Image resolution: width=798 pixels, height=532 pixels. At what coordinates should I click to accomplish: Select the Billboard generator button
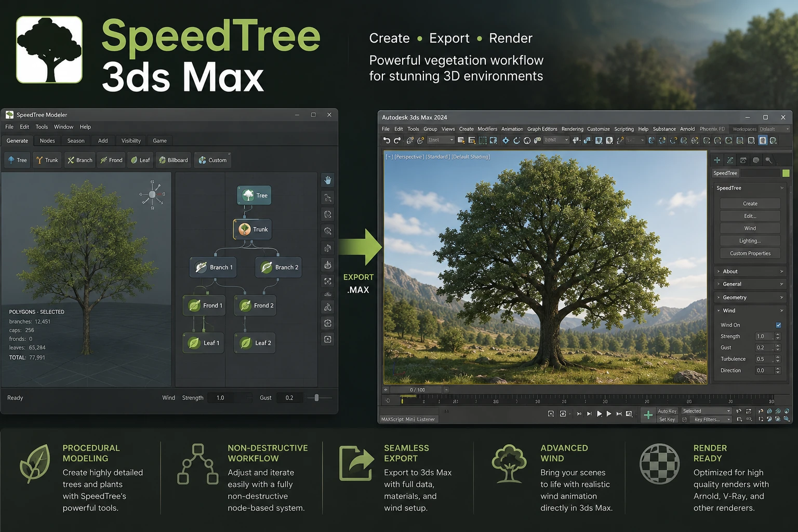pyautogui.click(x=173, y=160)
